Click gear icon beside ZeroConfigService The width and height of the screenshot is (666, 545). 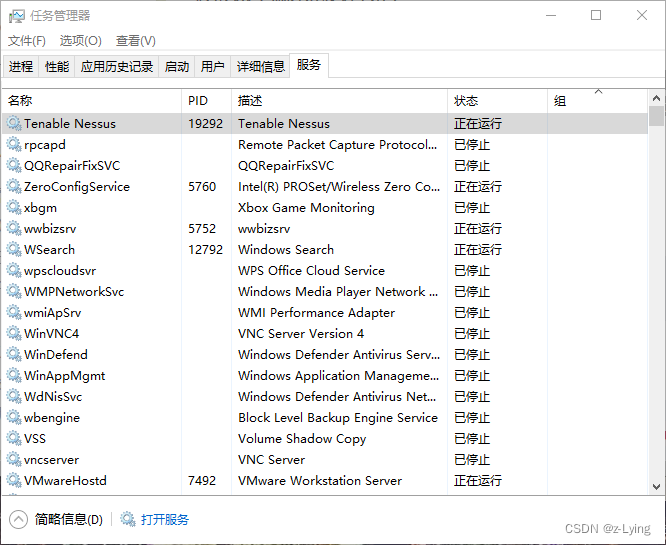coord(14,186)
